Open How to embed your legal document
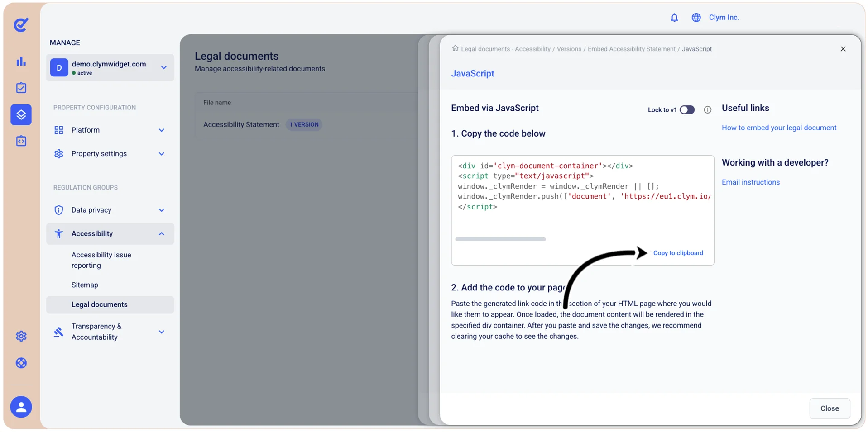 click(779, 128)
